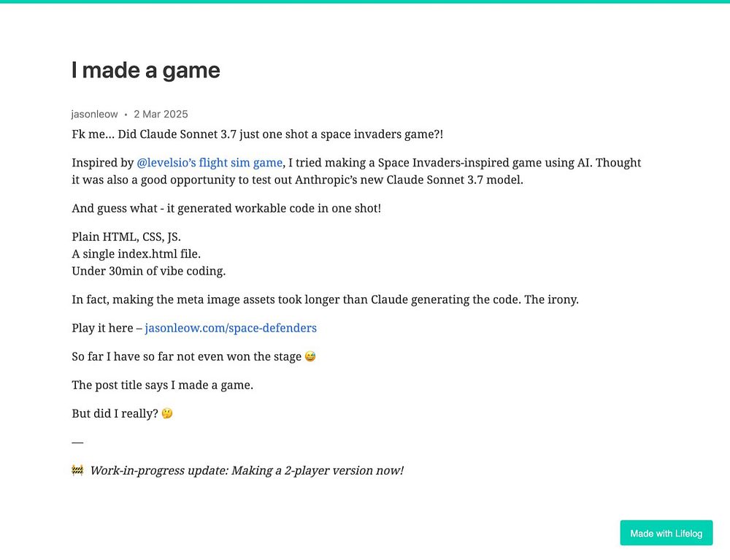
Task: Click the dash separator below the post
Action: click(77, 442)
